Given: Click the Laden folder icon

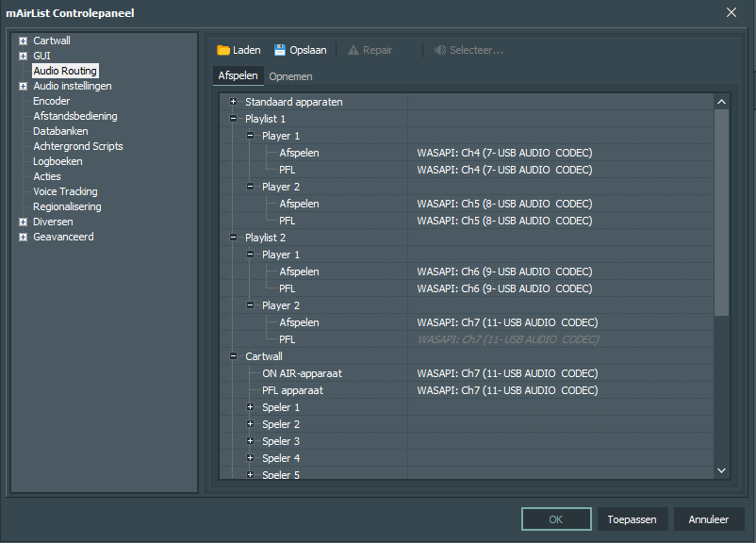Looking at the screenshot, I should [222, 50].
